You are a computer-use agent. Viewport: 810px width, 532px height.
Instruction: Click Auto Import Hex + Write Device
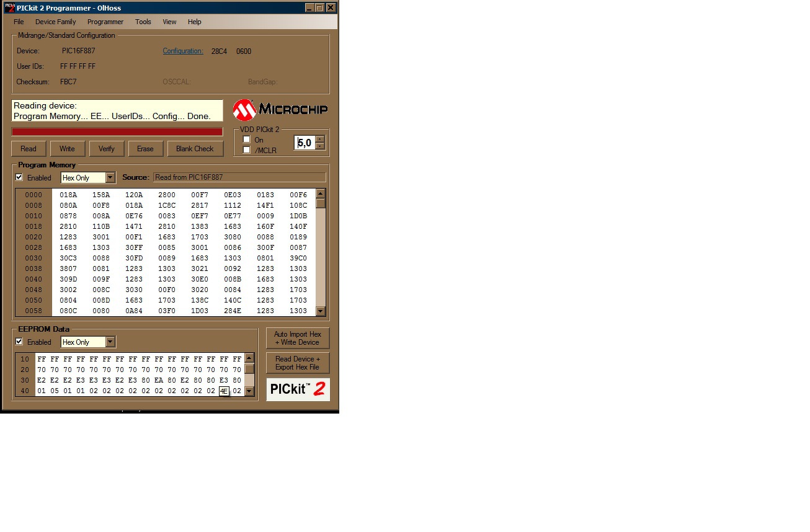(298, 338)
